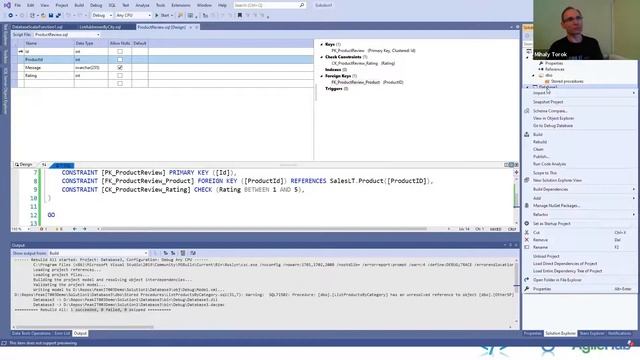Image resolution: width=640 pixels, height=360 pixels.
Task: Collapse the Foreign Keys section
Action: tap(322, 76)
